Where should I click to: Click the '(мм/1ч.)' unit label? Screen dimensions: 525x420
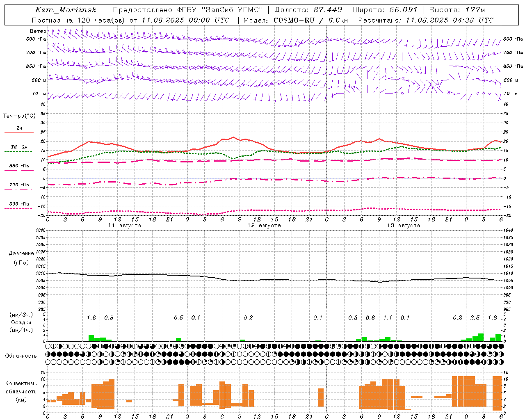(21, 330)
